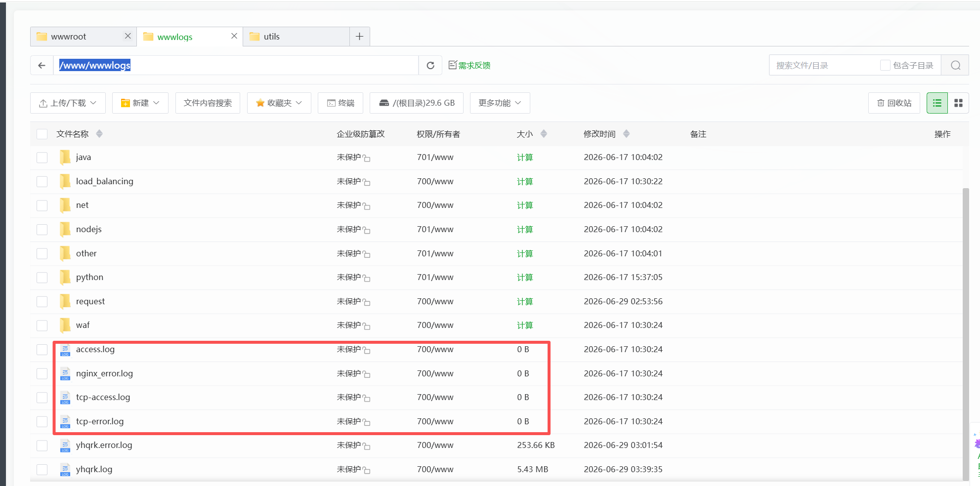Image resolution: width=980 pixels, height=486 pixels.
Task: Click the 253.66 KB size value
Action: 536,445
